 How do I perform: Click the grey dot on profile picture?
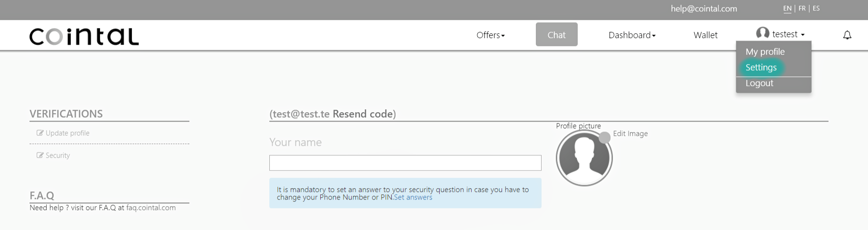[x=604, y=138]
